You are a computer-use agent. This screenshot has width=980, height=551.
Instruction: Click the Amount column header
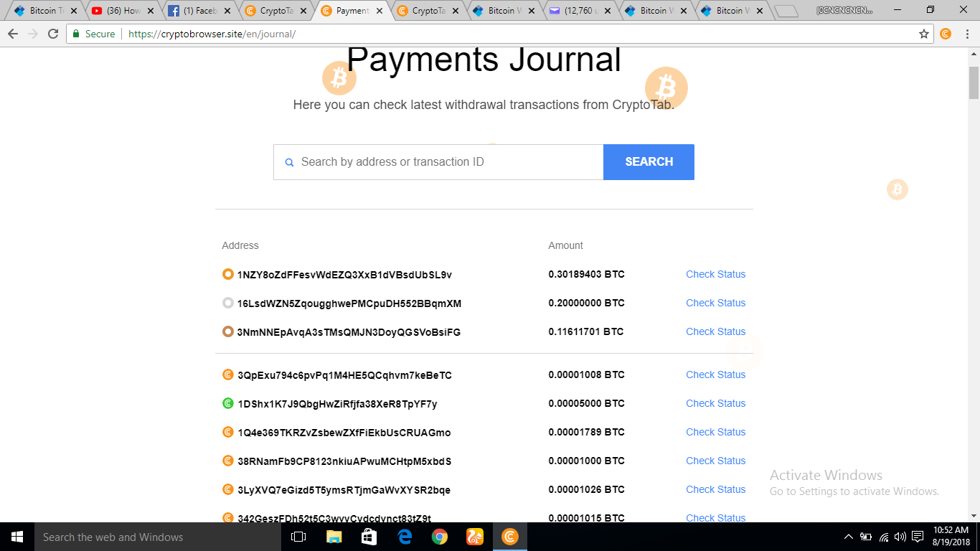(566, 245)
